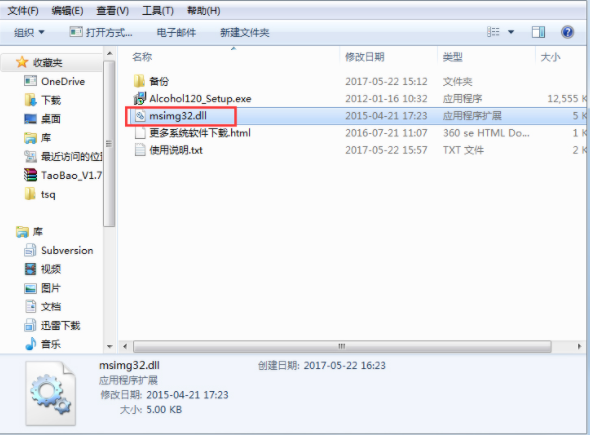Open the 工具(T) menu

click(x=158, y=11)
